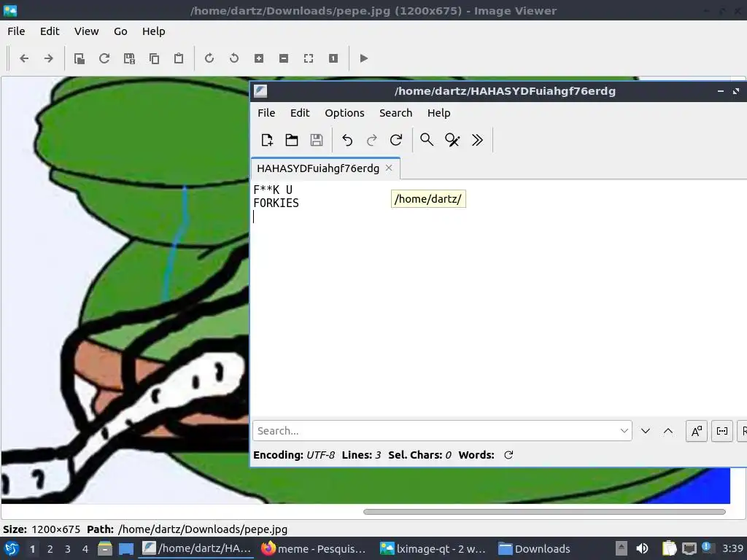Redo edit in text editor
The image size is (747, 560).
371,140
